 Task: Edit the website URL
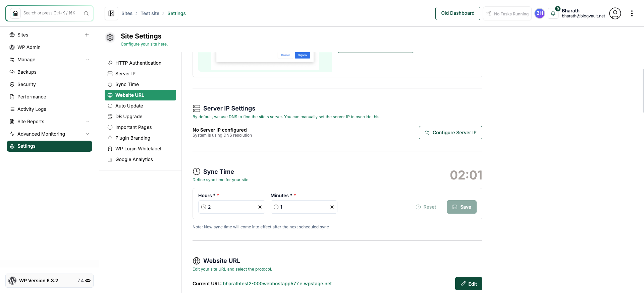click(x=469, y=284)
